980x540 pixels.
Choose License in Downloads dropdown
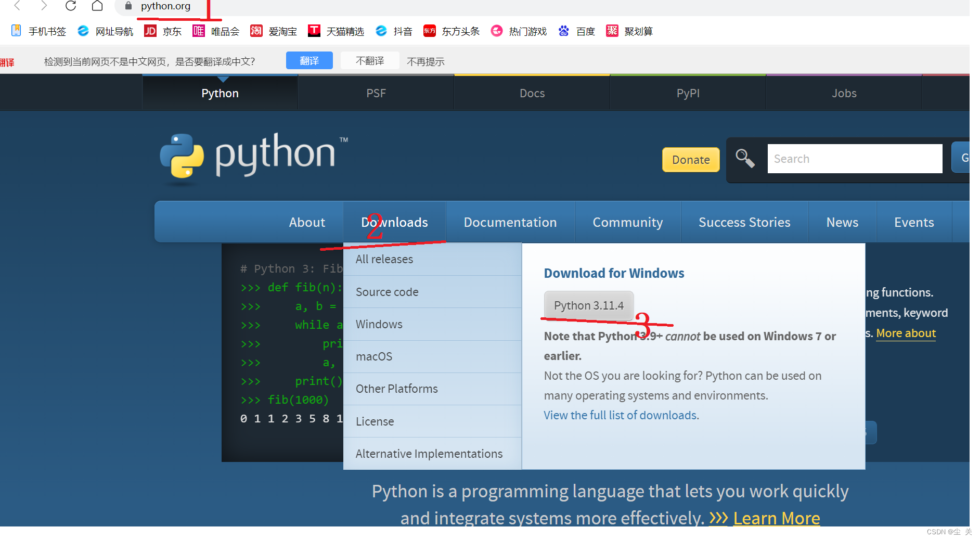pos(432,421)
